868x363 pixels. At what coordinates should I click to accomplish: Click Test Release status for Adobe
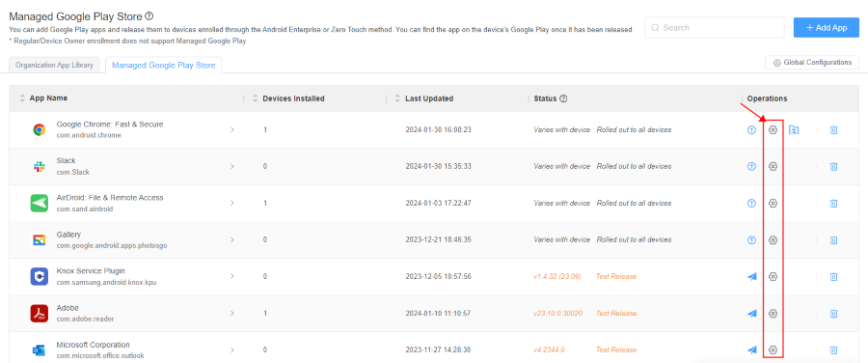tap(616, 313)
